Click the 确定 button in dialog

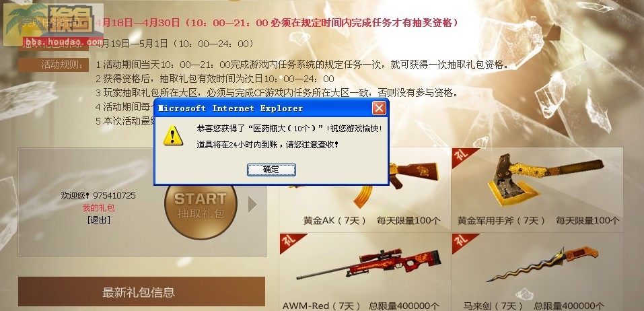tap(271, 170)
